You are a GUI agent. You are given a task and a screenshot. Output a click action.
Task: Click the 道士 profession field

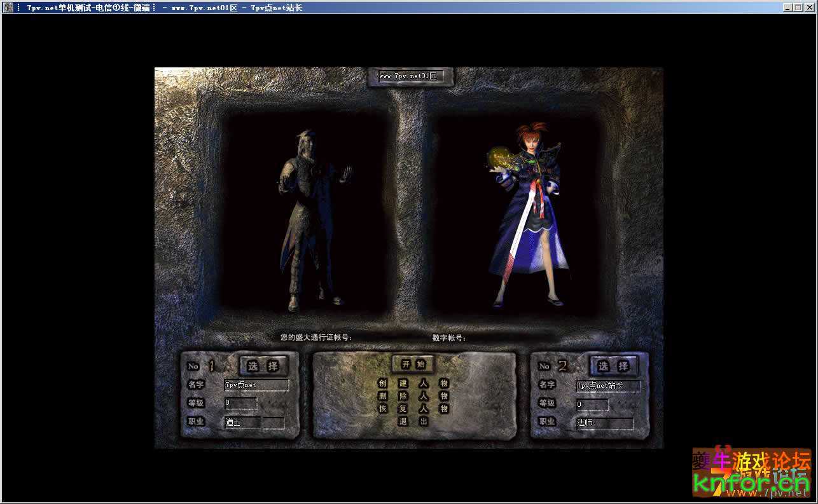[x=242, y=422]
